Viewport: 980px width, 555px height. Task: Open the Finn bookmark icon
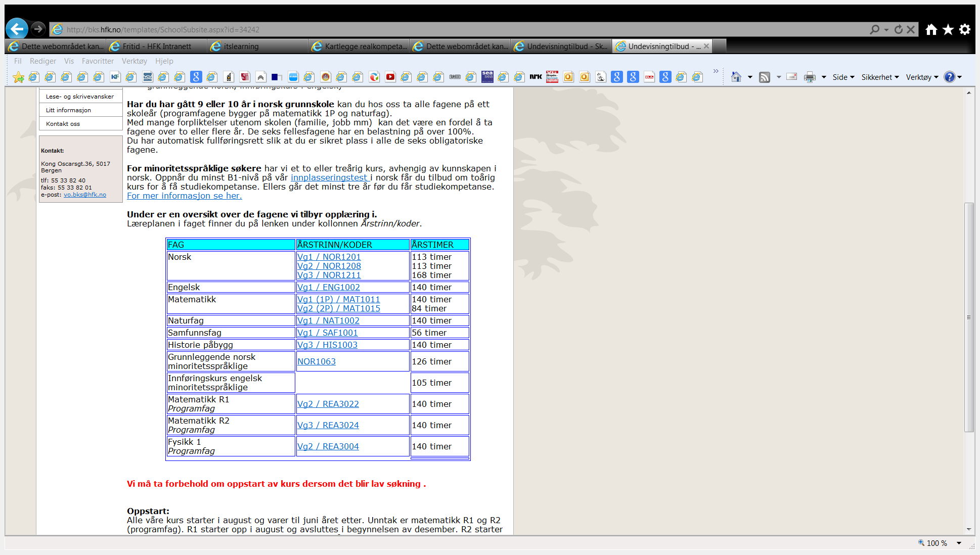tap(293, 77)
